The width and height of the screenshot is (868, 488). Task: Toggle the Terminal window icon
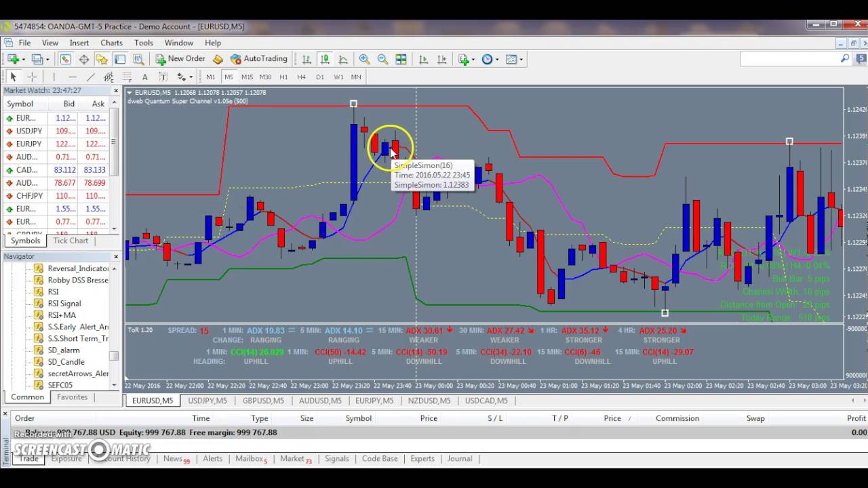point(120,59)
